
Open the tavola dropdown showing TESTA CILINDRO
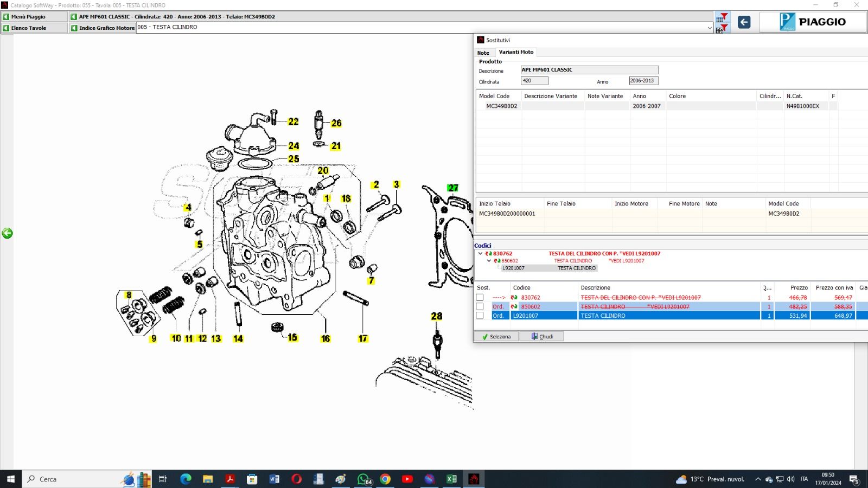(x=709, y=28)
